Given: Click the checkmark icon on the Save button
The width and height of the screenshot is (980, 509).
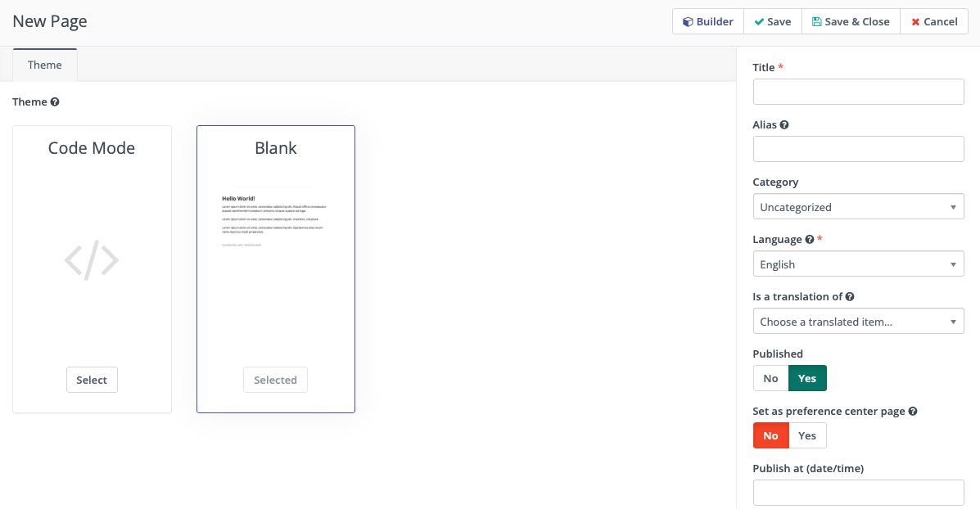Looking at the screenshot, I should [759, 21].
